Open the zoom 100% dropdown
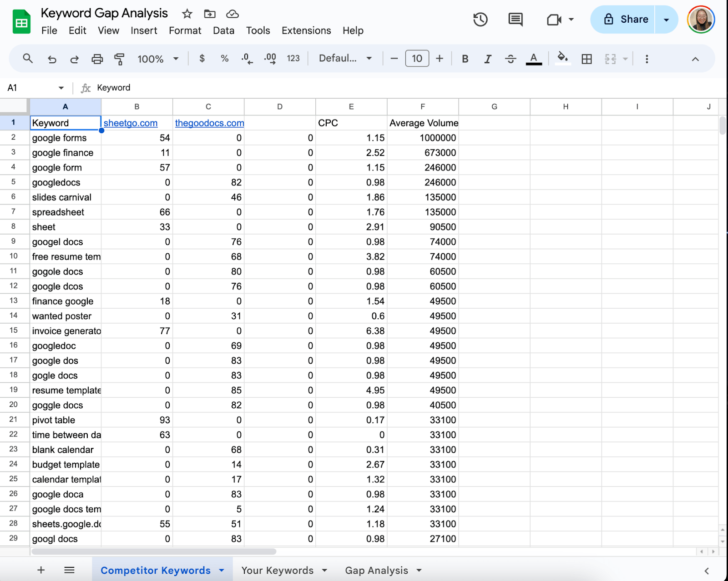728x581 pixels. (x=157, y=59)
